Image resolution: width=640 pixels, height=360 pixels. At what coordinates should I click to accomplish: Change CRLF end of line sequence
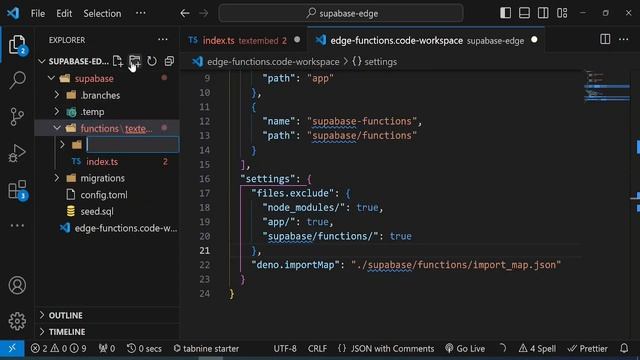click(x=317, y=349)
